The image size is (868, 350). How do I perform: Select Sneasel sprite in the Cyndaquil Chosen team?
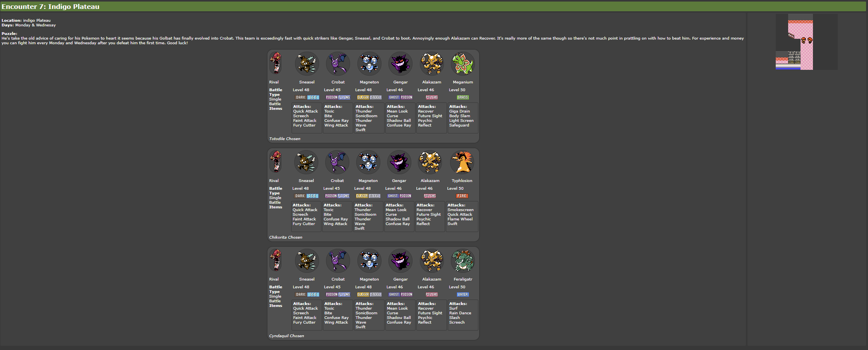(307, 261)
